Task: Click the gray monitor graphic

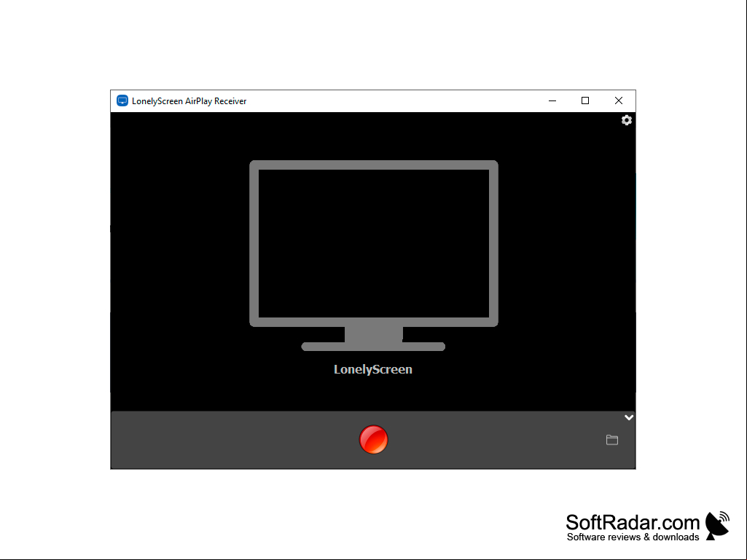Action: (373, 256)
